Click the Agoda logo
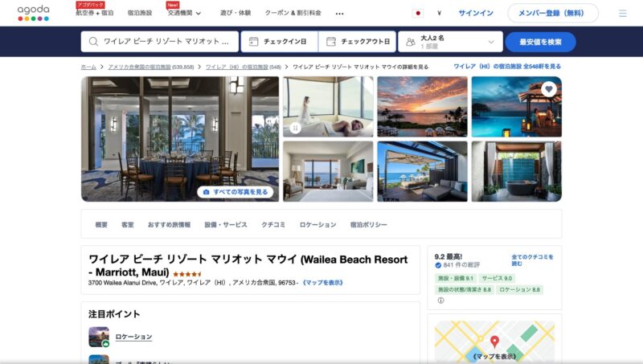The width and height of the screenshot is (643, 364). click(x=33, y=13)
